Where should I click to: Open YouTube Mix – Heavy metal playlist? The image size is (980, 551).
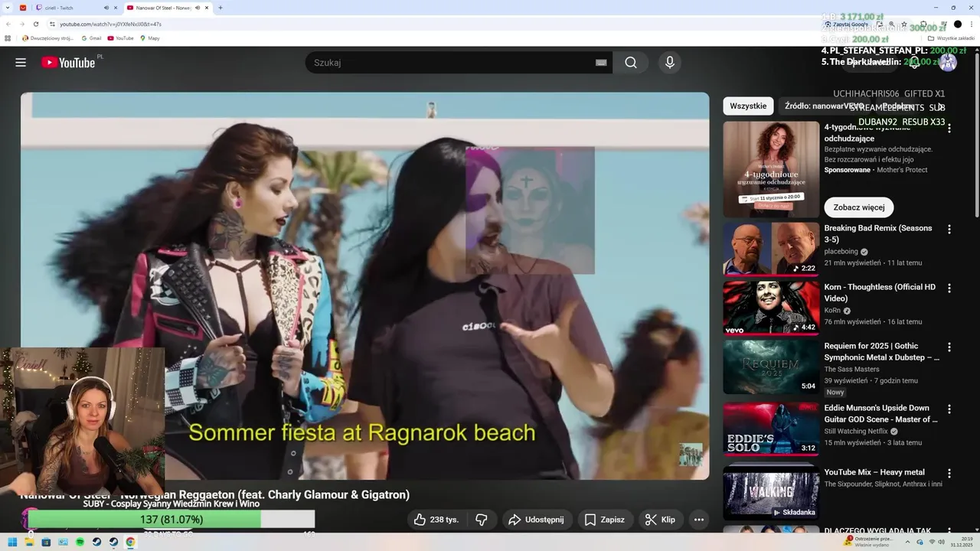[771, 493]
